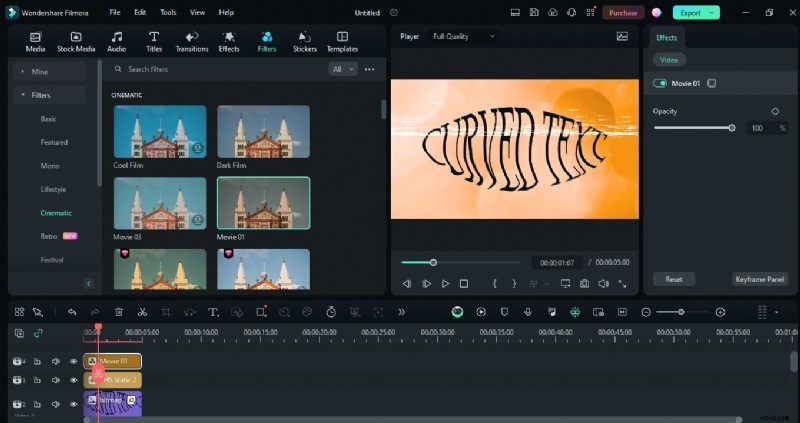Toggle the Movie 01 effect switch
The width and height of the screenshot is (800, 423).
660,83
